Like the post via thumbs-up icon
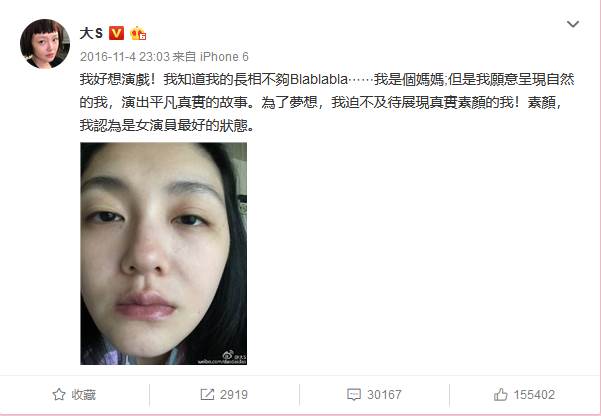Screen dimensions: 601x416 (501, 395)
